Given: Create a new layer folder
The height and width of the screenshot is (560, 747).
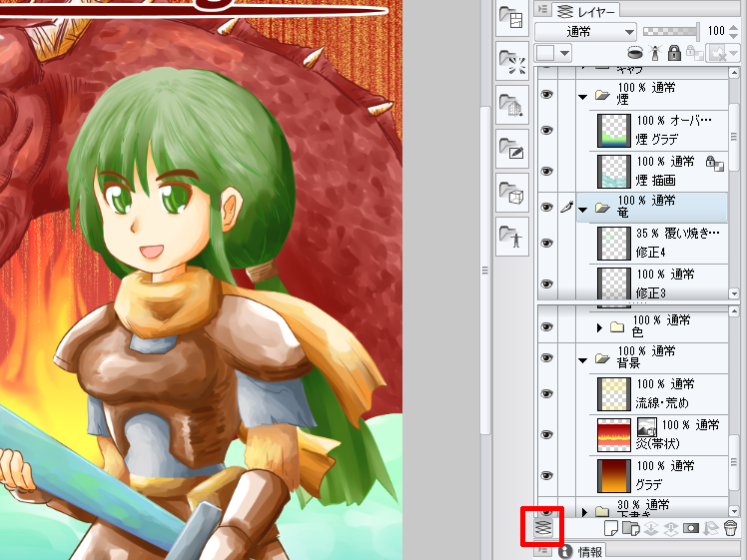Looking at the screenshot, I should click(x=631, y=528).
